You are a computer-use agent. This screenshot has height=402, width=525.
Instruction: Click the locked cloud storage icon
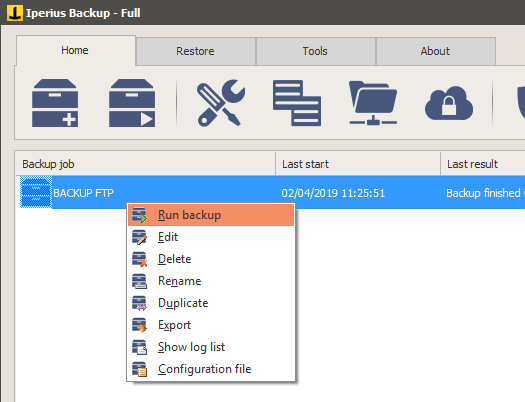[x=449, y=103]
